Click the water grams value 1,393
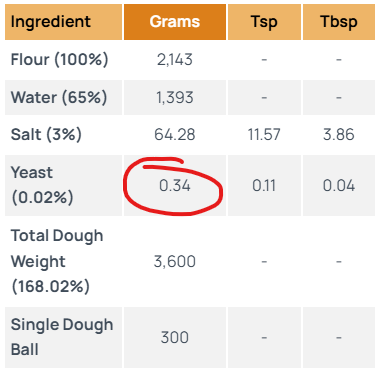This screenshot has width=377, height=370. pyautogui.click(x=175, y=98)
